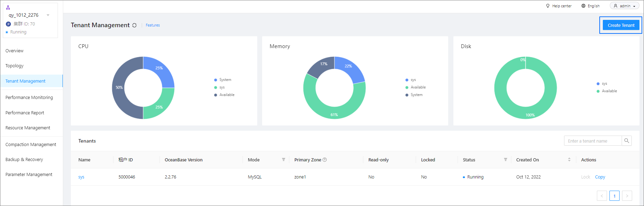Click the search magnifier icon in Tenants
Viewport: 644px width, 206px height.
coord(627,141)
